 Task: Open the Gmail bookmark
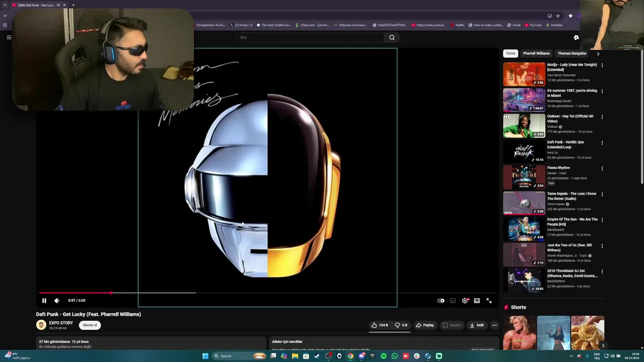pos(514,25)
